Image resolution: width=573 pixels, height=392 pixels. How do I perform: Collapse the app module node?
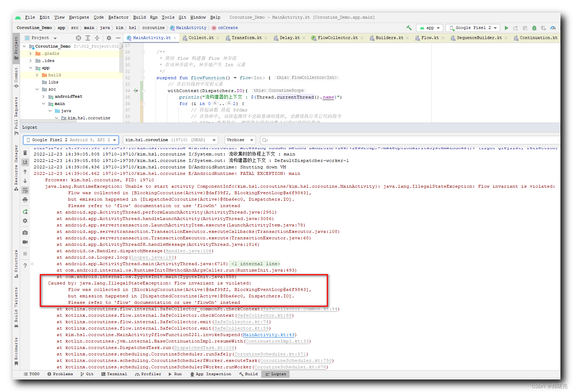point(31,68)
